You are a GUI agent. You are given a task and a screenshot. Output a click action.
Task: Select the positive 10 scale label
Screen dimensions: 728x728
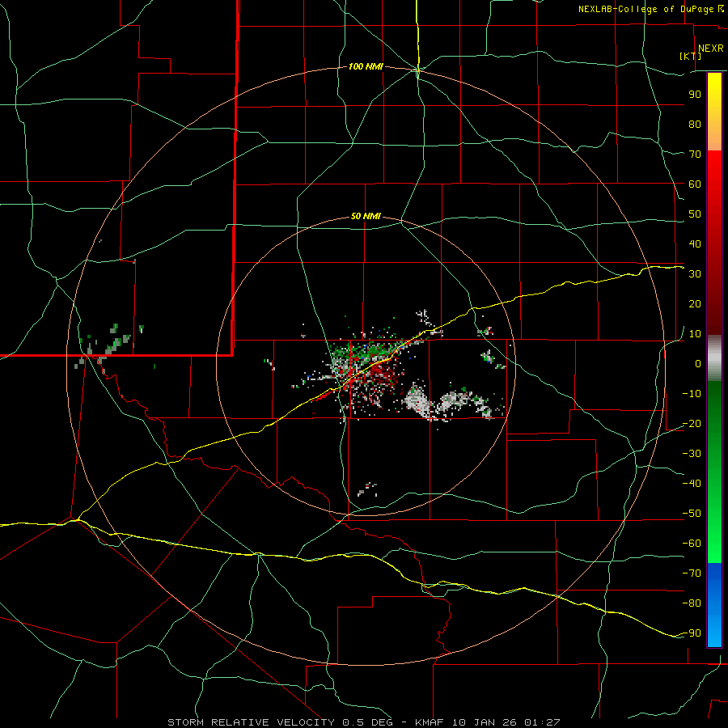(x=695, y=334)
